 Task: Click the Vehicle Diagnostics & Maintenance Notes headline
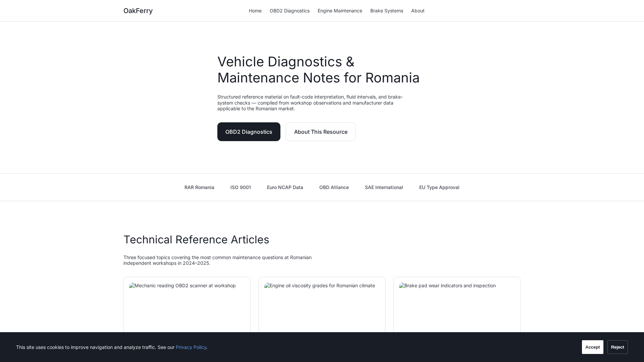point(318,70)
